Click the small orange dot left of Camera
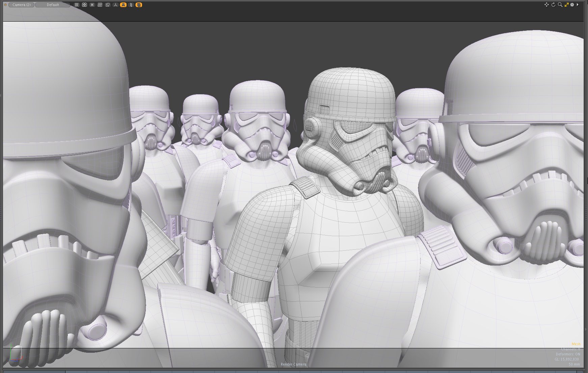588x373 pixels. (x=5, y=5)
